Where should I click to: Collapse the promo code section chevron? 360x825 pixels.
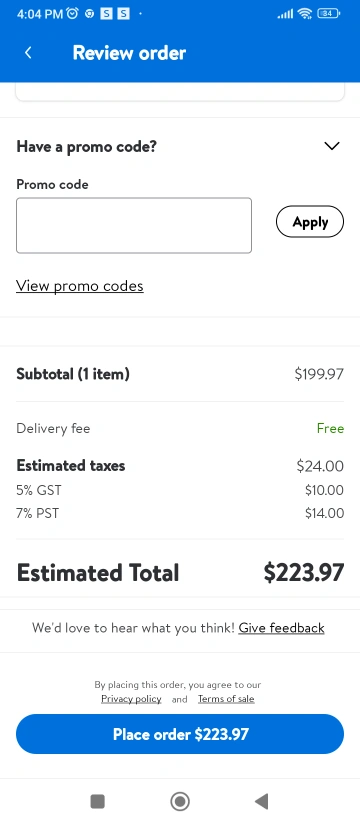tap(332, 146)
